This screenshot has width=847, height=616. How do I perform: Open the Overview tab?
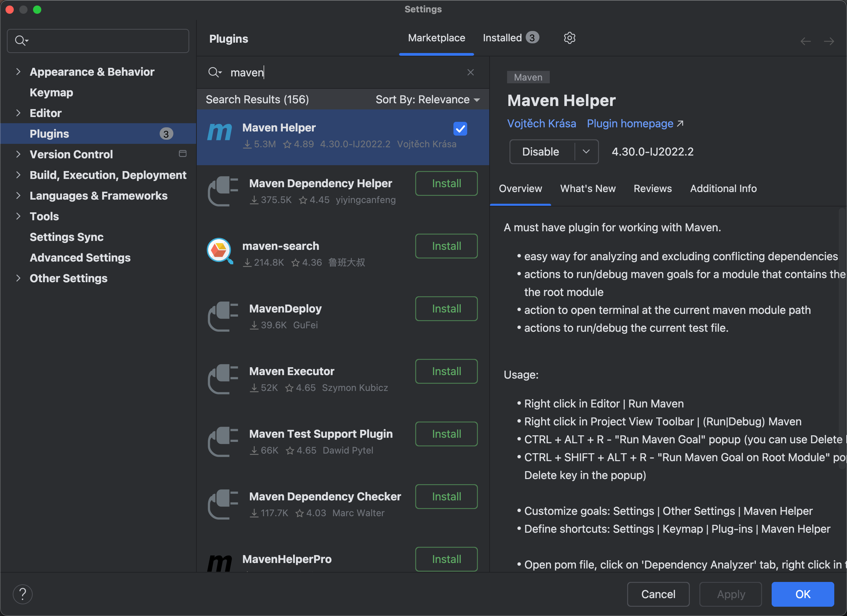[x=520, y=189]
